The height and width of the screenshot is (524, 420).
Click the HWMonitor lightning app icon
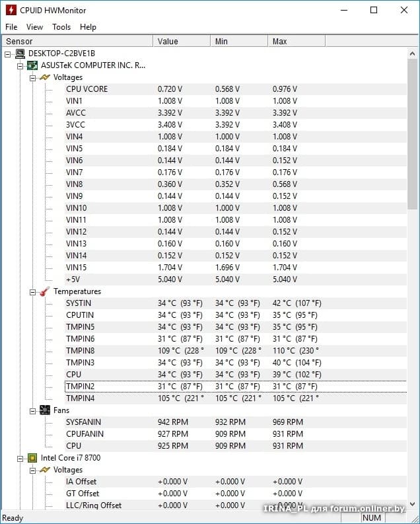tap(11, 10)
